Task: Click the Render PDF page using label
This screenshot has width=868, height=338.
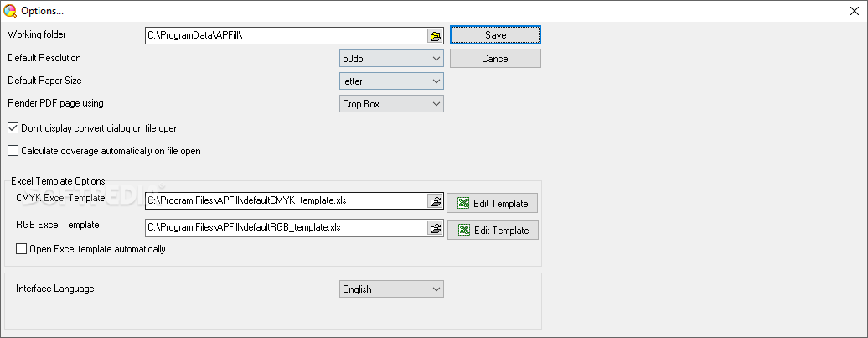Action: pyautogui.click(x=55, y=103)
